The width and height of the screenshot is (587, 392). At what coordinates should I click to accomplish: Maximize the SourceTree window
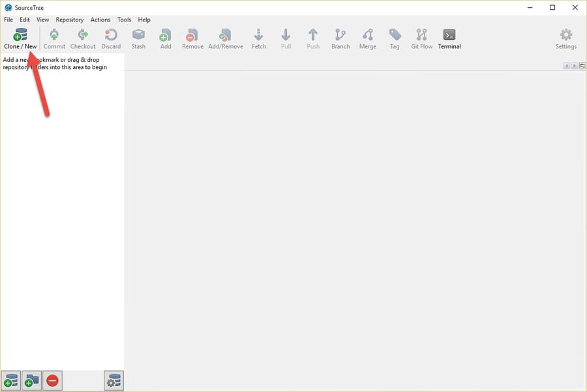(x=552, y=7)
